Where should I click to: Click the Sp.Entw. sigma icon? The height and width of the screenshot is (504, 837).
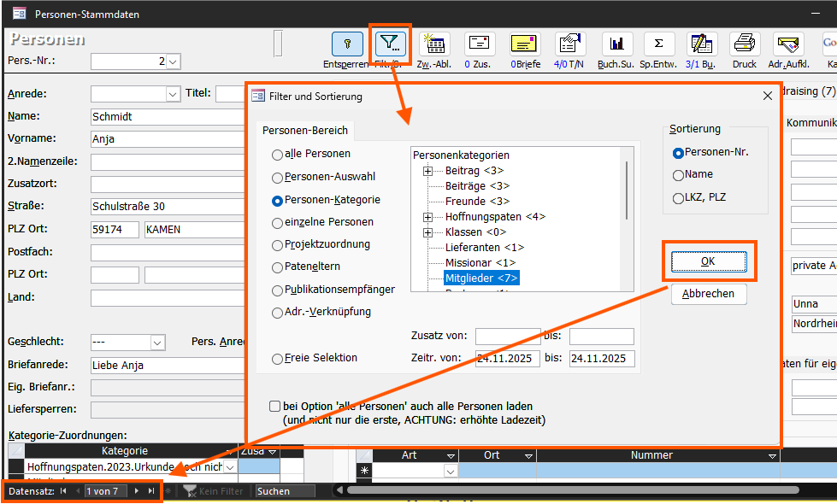(x=657, y=44)
